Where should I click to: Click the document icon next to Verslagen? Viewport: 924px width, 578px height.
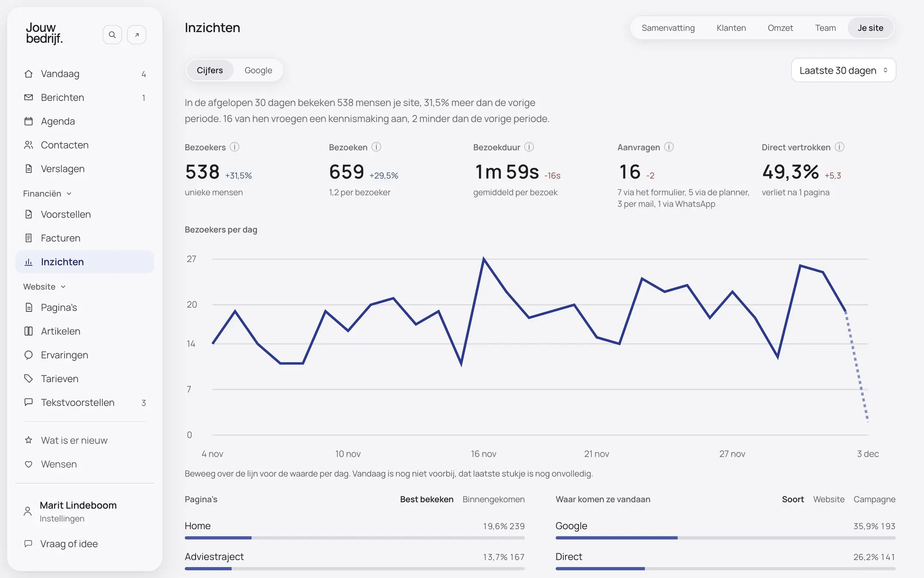point(29,169)
